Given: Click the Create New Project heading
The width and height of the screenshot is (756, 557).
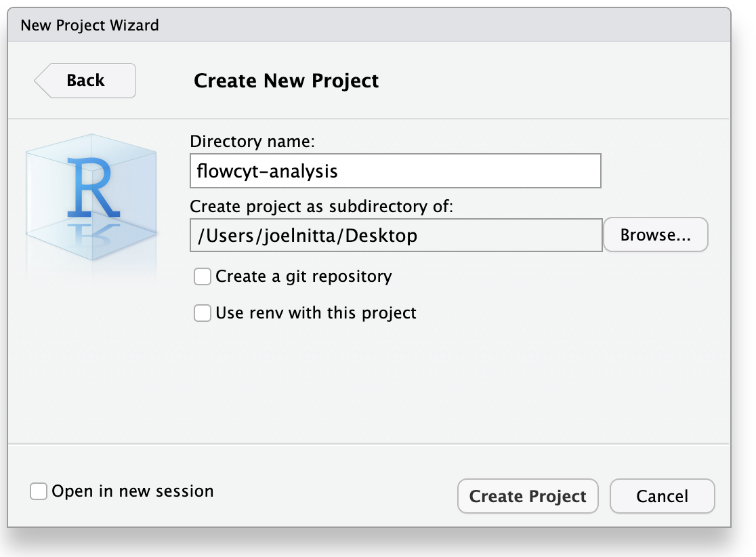Looking at the screenshot, I should click(286, 81).
